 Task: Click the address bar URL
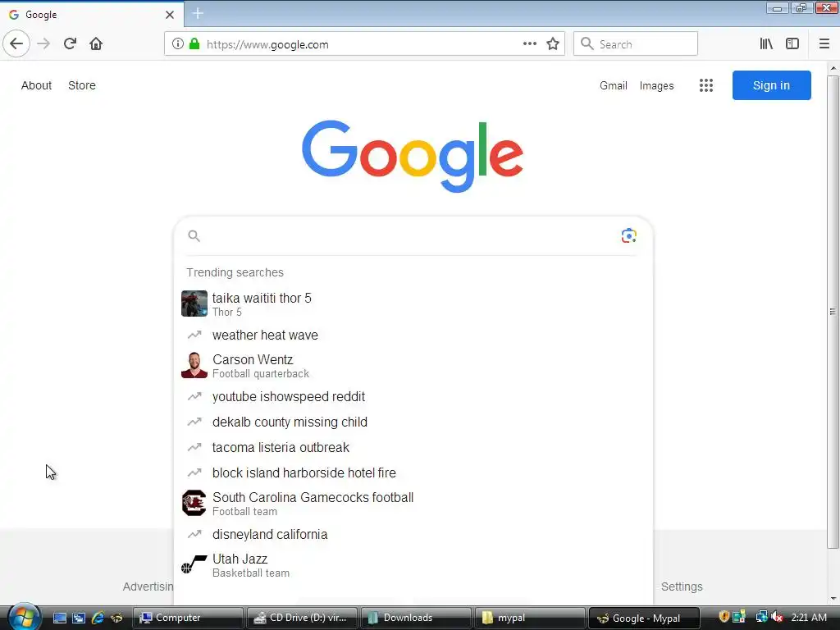tap(267, 44)
